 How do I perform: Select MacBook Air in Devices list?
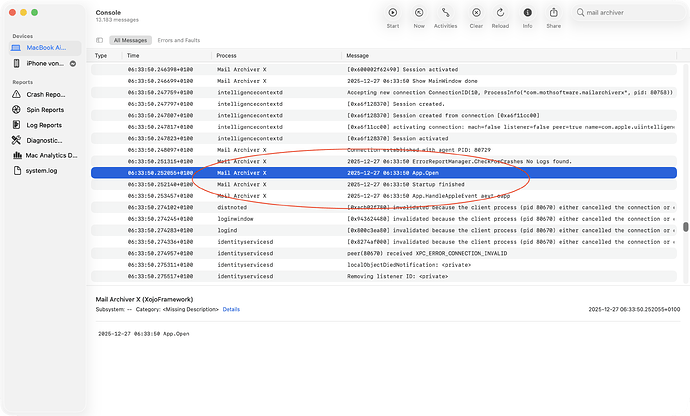point(45,48)
